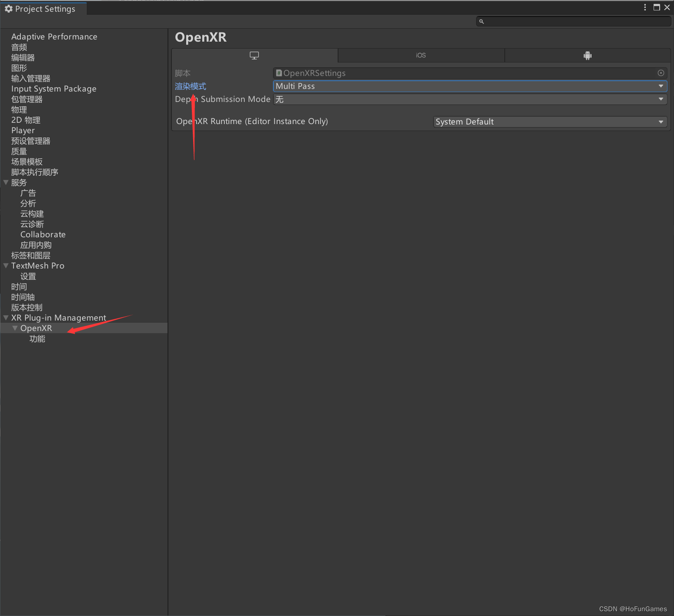The width and height of the screenshot is (674, 616).
Task: Collapse the XR Plug-in Management section
Action: click(x=6, y=318)
